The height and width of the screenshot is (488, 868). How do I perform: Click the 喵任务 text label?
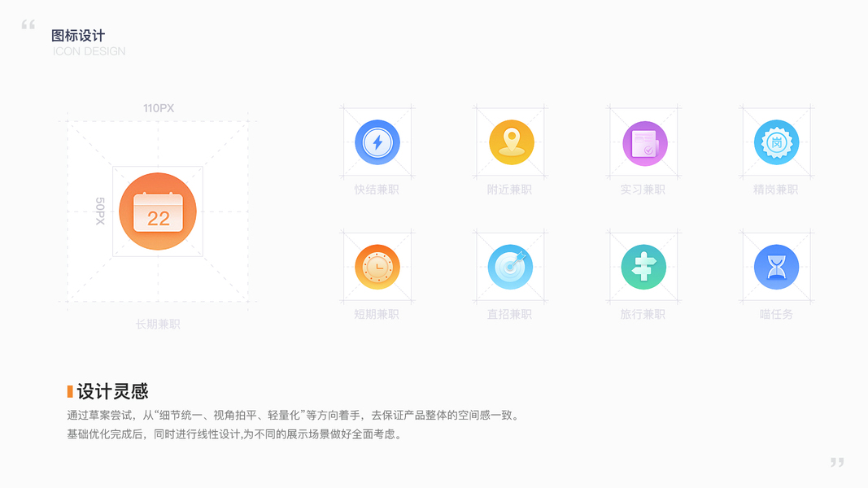point(776,314)
